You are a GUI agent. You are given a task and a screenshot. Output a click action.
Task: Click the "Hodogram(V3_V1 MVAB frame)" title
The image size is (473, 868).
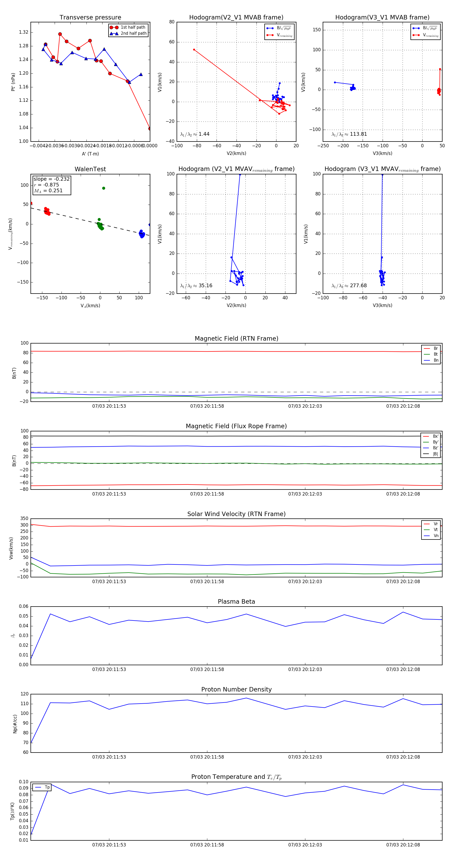pyautogui.click(x=382, y=17)
